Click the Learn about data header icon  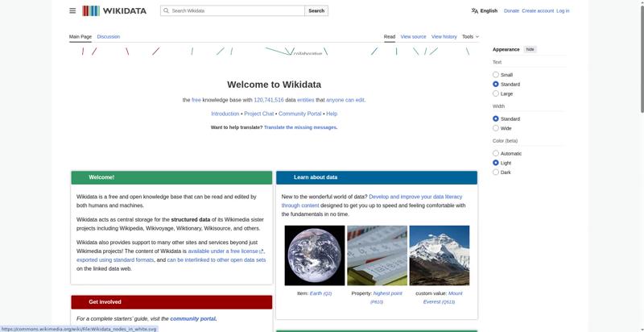(285, 177)
